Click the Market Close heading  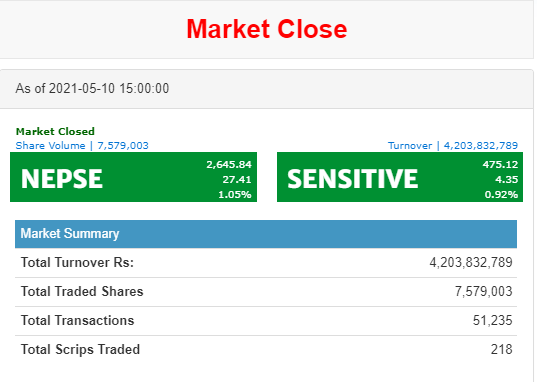click(x=267, y=29)
